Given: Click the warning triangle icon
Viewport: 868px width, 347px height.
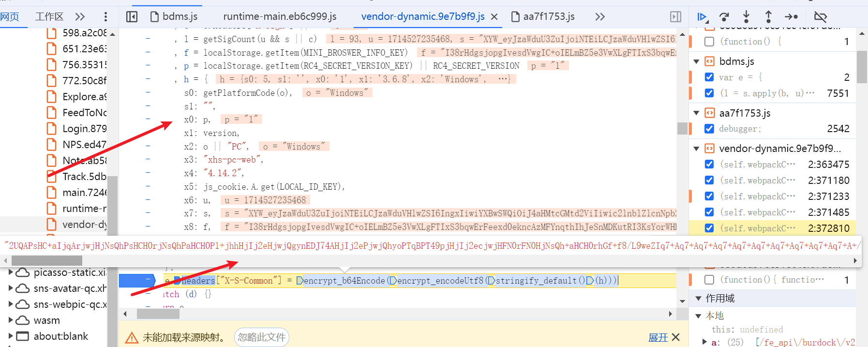Looking at the screenshot, I should click(132, 338).
